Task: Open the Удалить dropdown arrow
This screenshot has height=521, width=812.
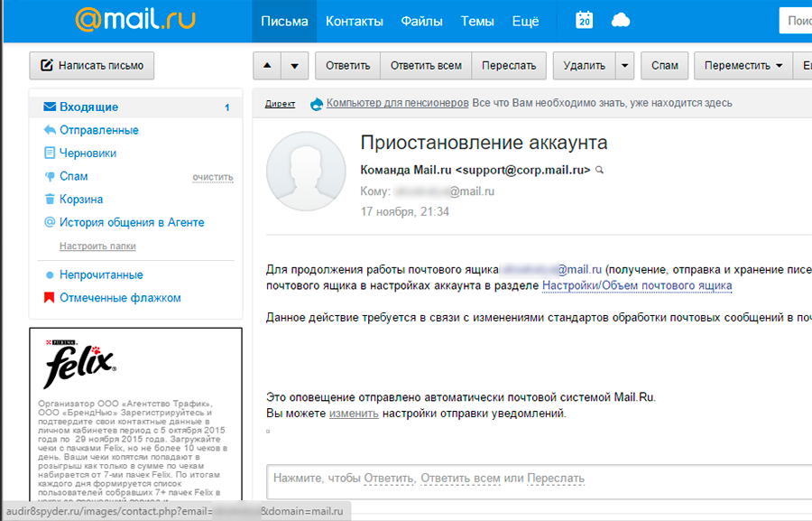Action: point(625,65)
